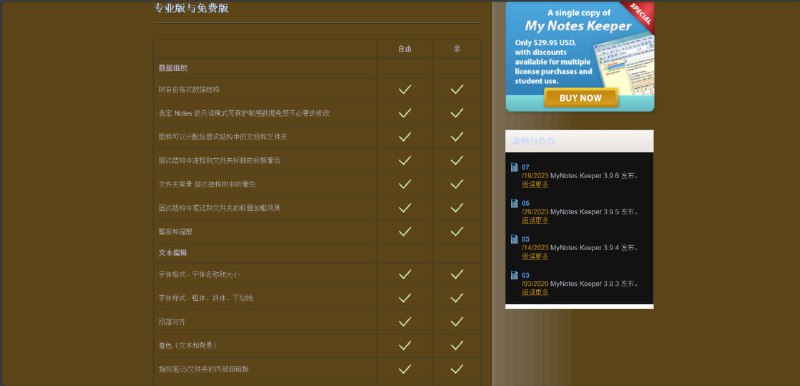Click the 自由 checkmark in the 文件夹背景 row

(x=405, y=184)
